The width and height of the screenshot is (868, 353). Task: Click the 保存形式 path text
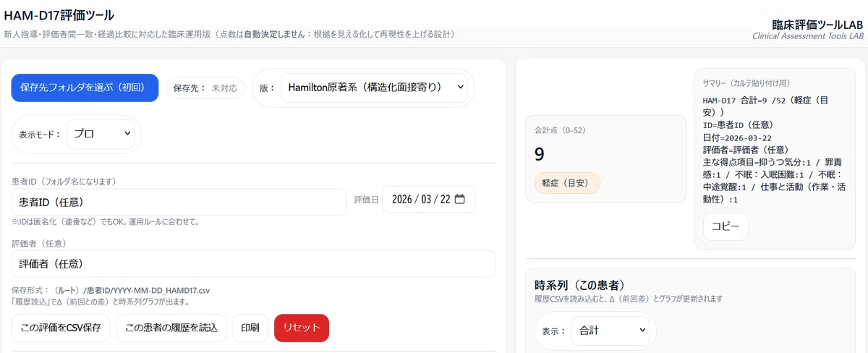click(111, 290)
